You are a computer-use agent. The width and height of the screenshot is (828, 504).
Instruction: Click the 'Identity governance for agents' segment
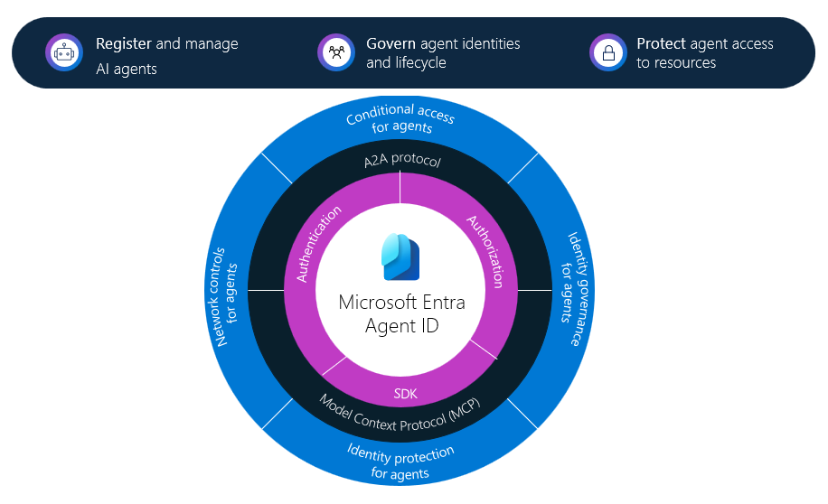point(572,289)
